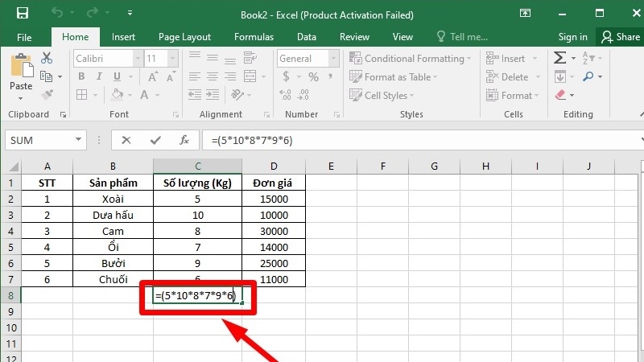Click the Borders icon

82,95
